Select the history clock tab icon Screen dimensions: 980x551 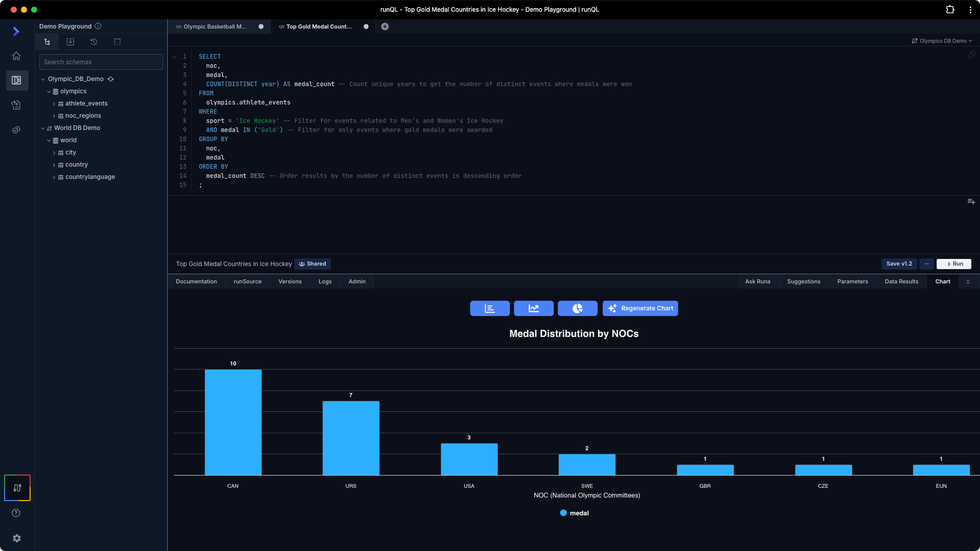[94, 42]
